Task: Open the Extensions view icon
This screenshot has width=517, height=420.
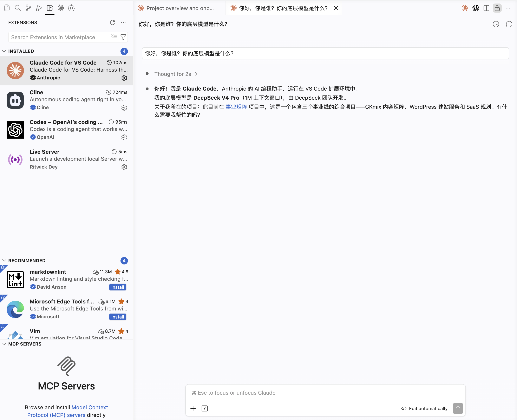Action: [x=50, y=8]
